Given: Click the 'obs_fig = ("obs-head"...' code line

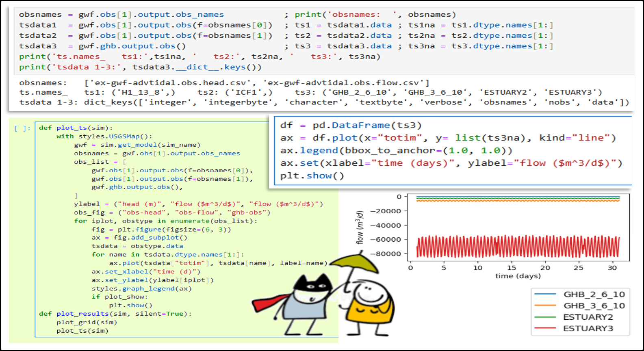Looking at the screenshot, I should (x=172, y=212).
